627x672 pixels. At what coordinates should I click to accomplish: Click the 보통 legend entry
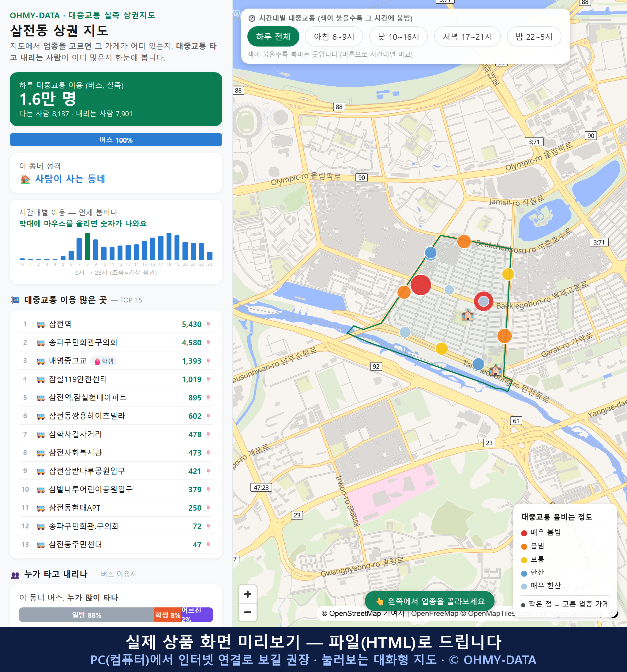[x=533, y=559]
